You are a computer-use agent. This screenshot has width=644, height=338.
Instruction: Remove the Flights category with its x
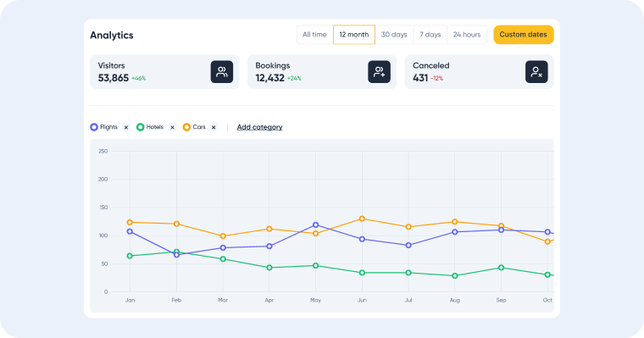126,127
